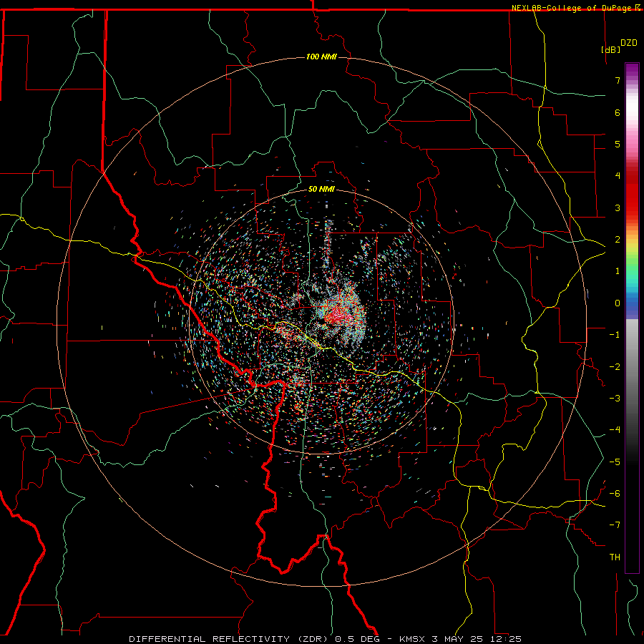Click the 1 value on the color scale

click(618, 271)
